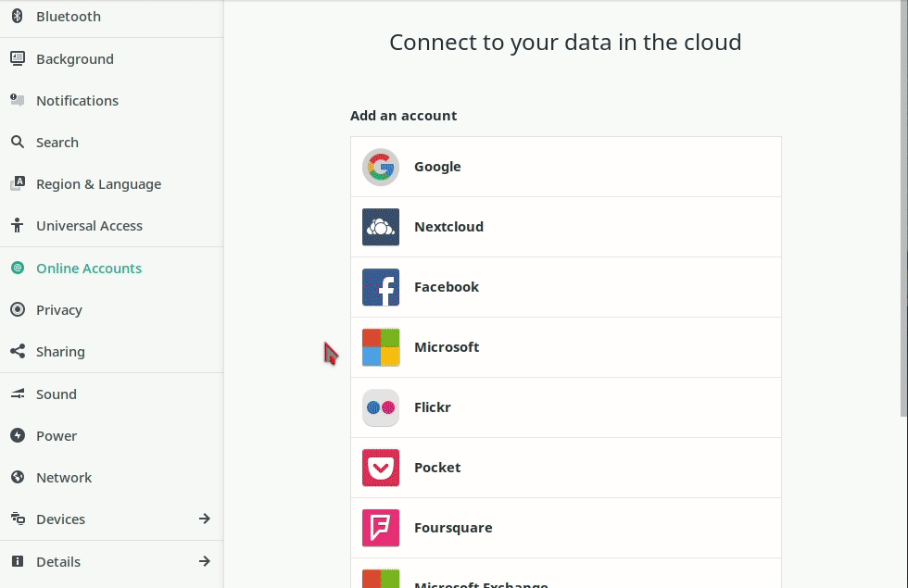
Task: Click the Facebook logo icon
Action: [x=381, y=287]
